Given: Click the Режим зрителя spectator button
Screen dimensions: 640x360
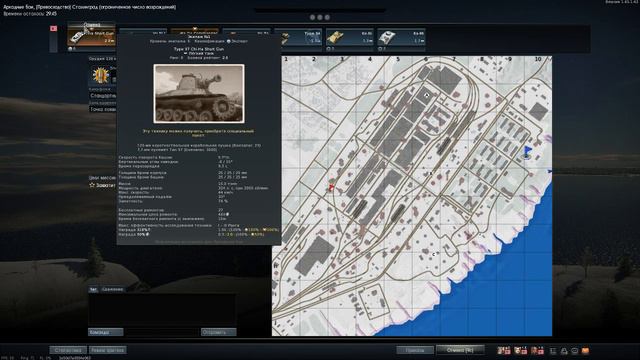Looking at the screenshot, I should 108,350.
